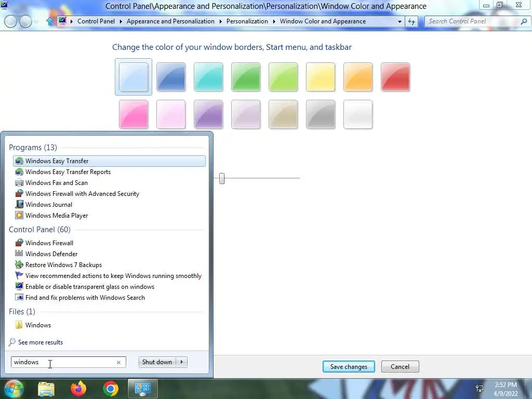Show all Programs (13) results
Image resolution: width=532 pixels, height=399 pixels.
click(33, 147)
